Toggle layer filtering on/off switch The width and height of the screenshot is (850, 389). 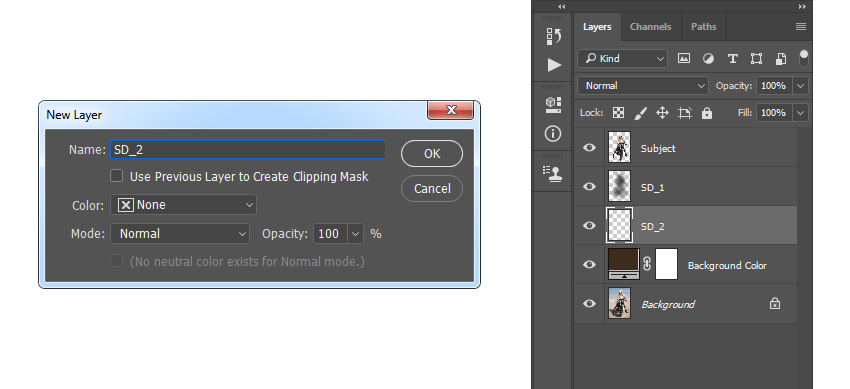point(803,58)
